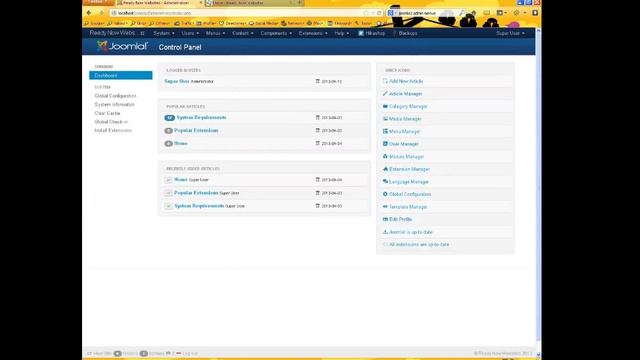The image size is (640, 360).
Task: Click the Joomla logo in the header
Action: coord(122,47)
